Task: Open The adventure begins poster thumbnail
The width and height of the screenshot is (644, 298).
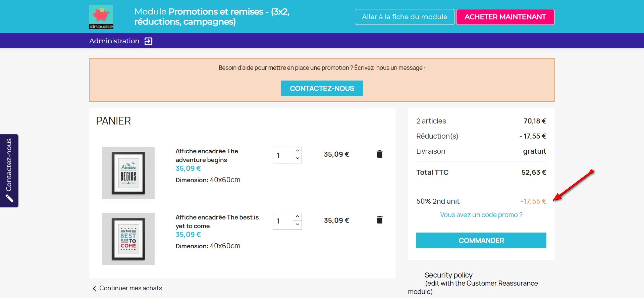Action: coord(128,173)
